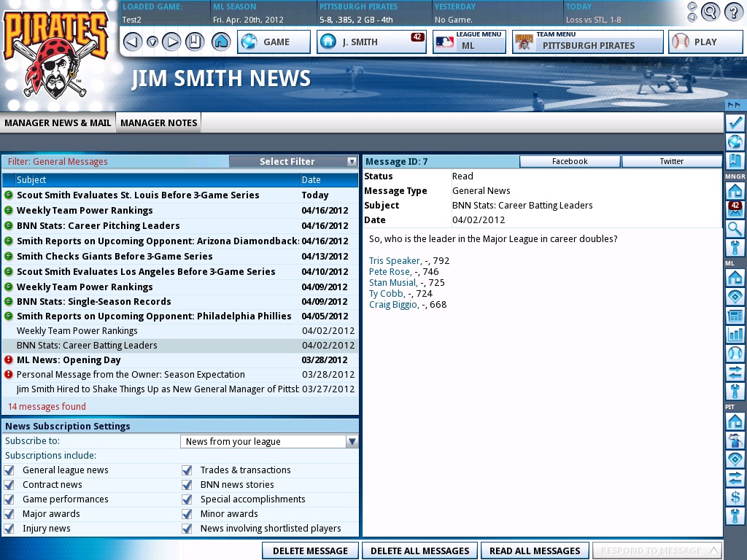
Task: Collapse the right sidebar with double arrows
Action: (x=734, y=105)
